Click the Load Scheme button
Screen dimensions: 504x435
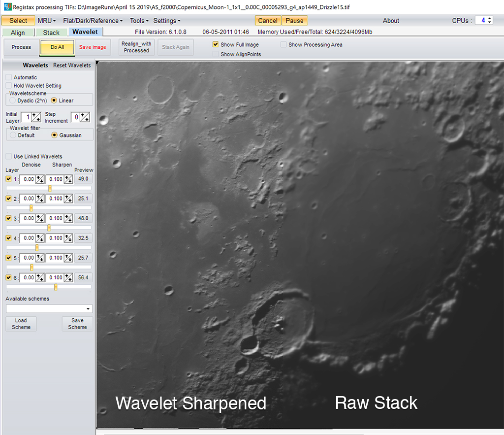click(21, 324)
